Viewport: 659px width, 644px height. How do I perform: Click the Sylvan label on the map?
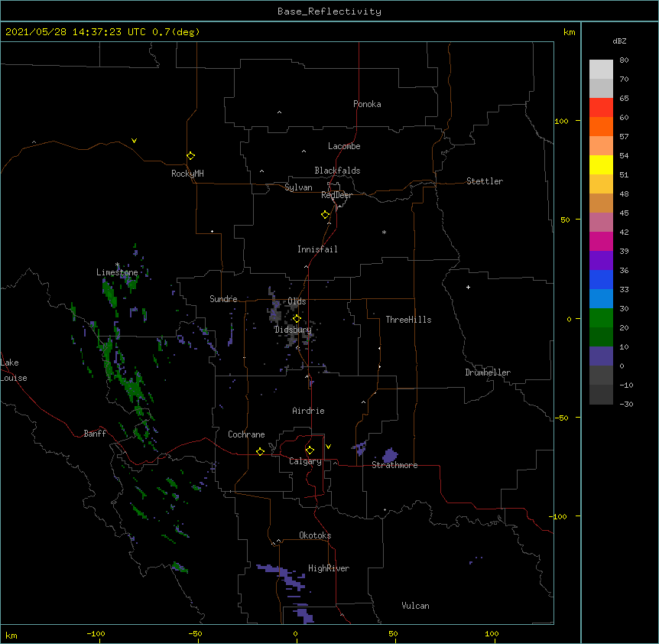[x=298, y=187]
